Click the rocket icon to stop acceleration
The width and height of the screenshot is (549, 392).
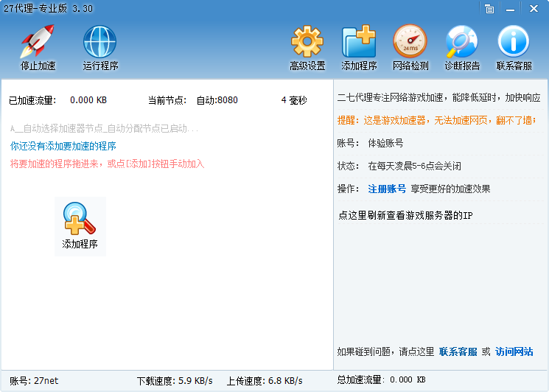[38, 42]
